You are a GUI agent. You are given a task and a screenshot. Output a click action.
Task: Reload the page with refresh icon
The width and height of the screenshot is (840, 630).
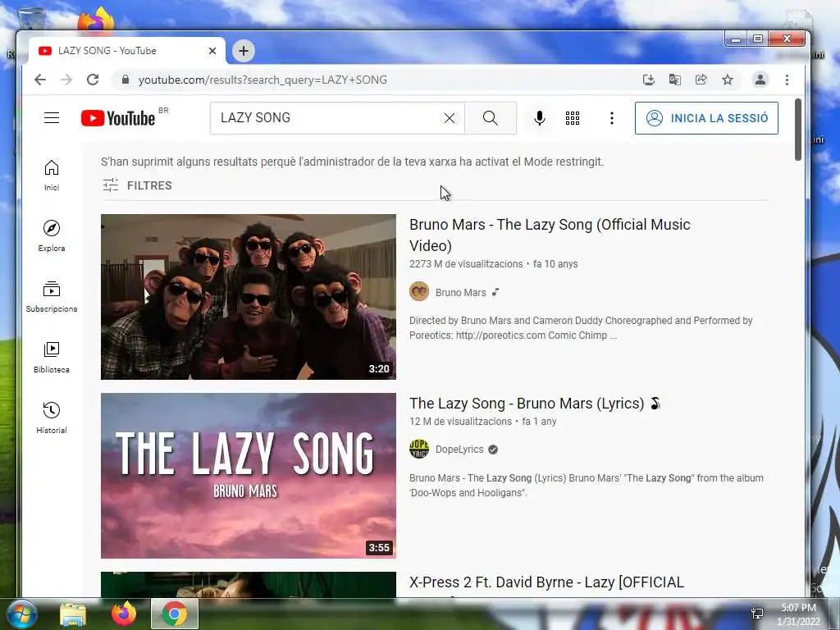[x=93, y=80]
